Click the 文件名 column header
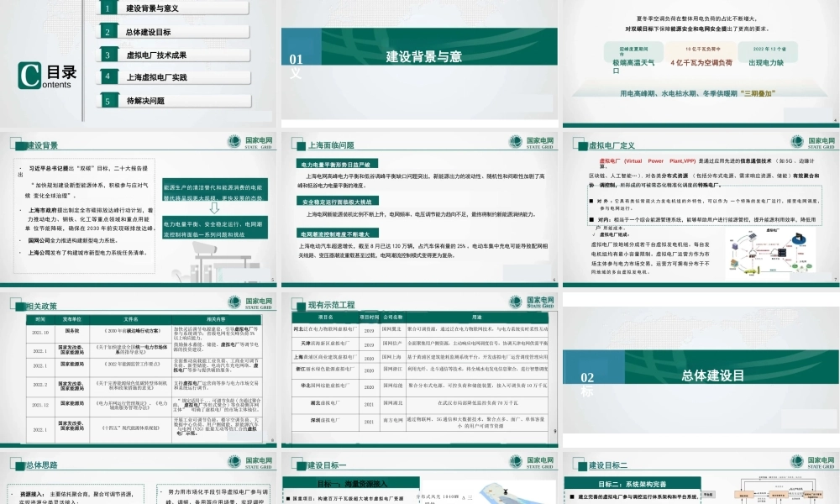Image resolution: width=840 pixels, height=504 pixels. click(x=131, y=319)
